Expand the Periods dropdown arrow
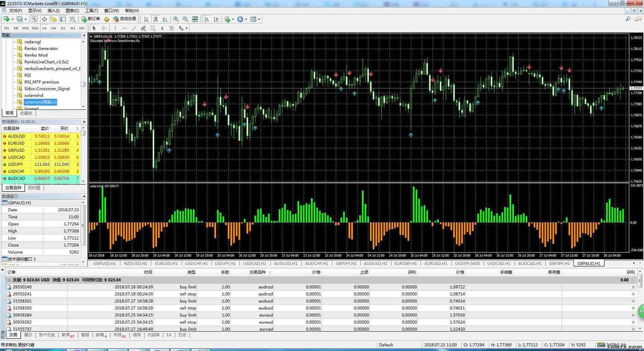This screenshot has height=351, width=644. (x=246, y=19)
